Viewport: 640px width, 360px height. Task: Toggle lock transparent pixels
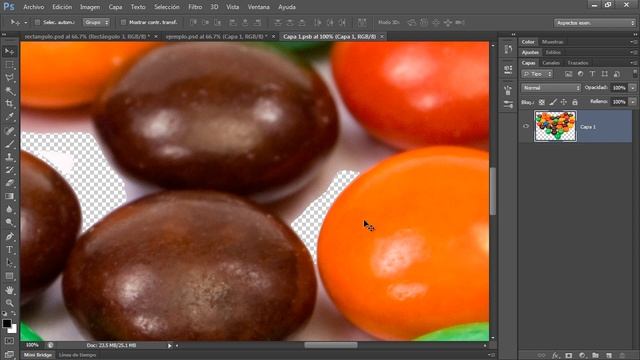542,102
